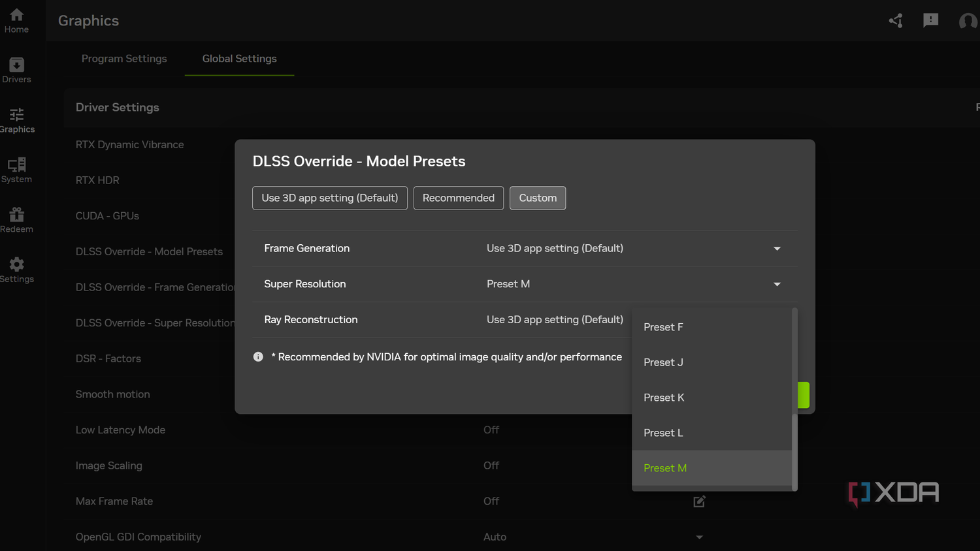Open the Home section in sidebar
980x551 pixels.
(16, 21)
